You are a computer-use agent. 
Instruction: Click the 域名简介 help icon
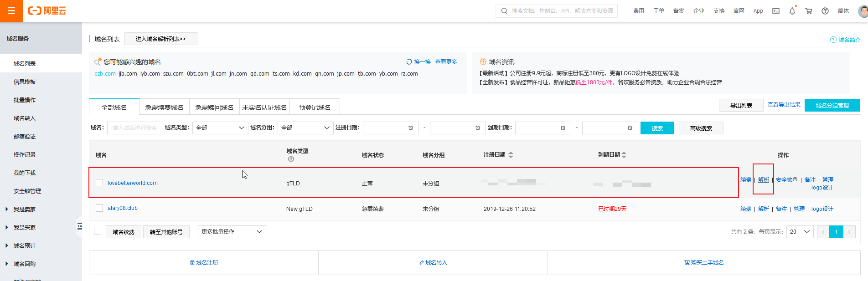click(x=833, y=40)
